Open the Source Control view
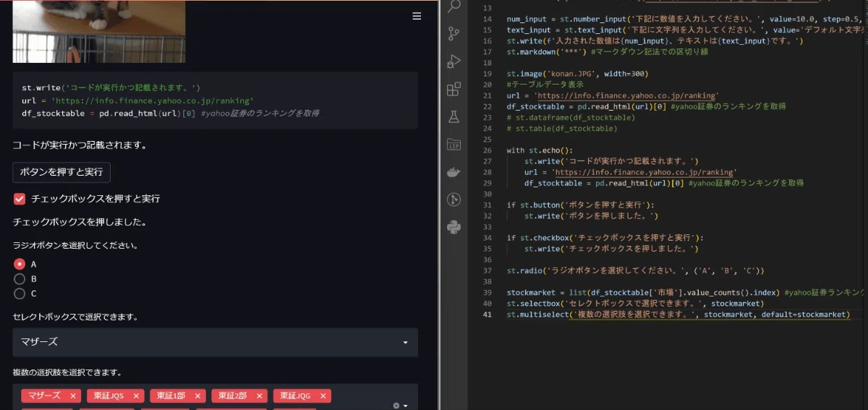Screen dimensions: 868x410 [454, 33]
